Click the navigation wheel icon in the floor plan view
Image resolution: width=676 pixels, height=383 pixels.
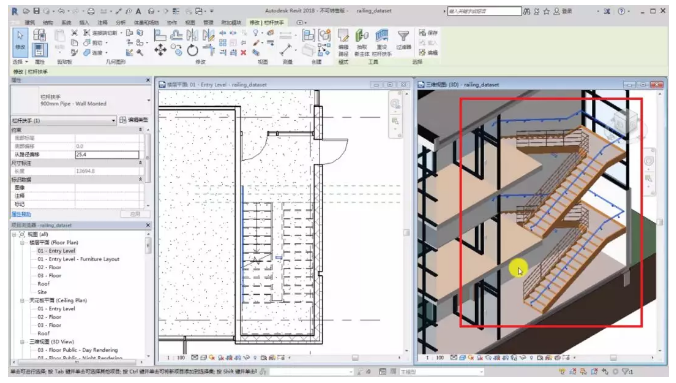tap(395, 104)
